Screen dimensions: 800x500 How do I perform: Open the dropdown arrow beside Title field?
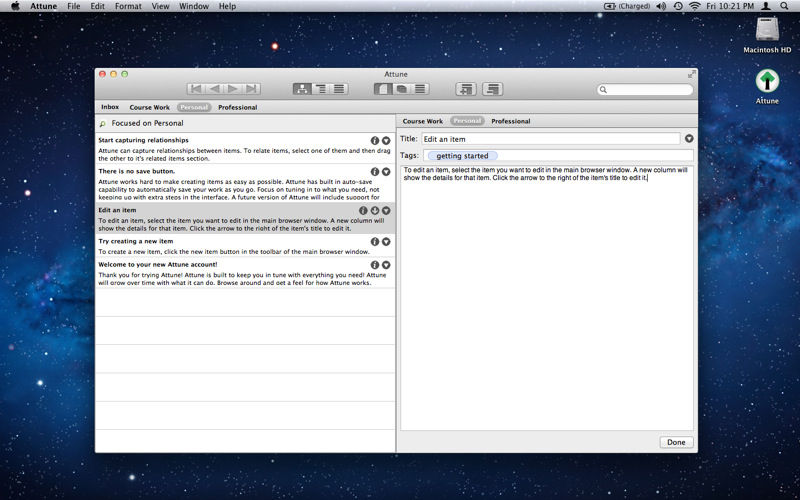(x=689, y=138)
